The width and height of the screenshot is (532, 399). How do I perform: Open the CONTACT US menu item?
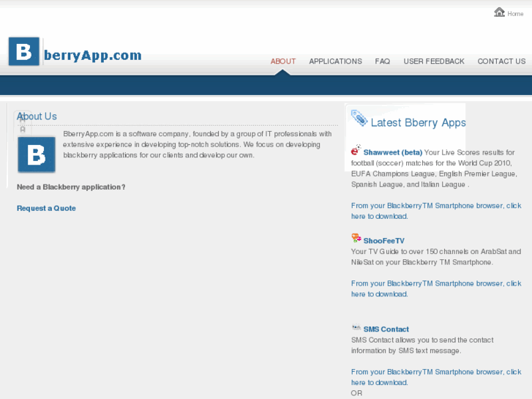501,61
